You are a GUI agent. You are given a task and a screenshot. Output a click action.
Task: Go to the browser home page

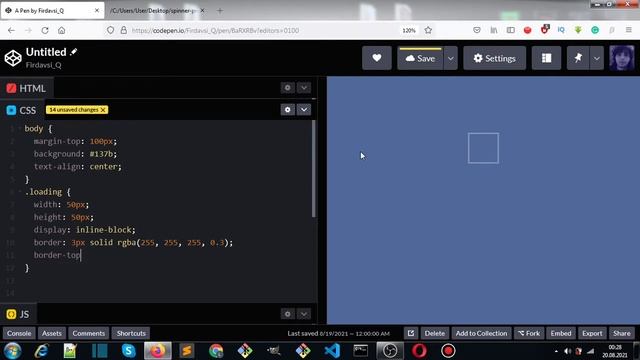click(62, 30)
